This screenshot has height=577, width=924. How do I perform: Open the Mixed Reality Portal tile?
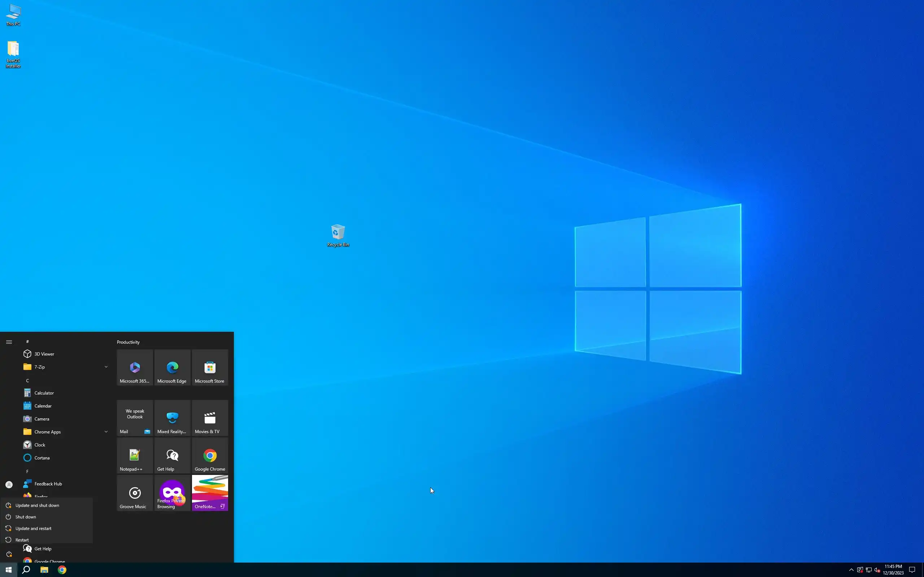pyautogui.click(x=172, y=418)
